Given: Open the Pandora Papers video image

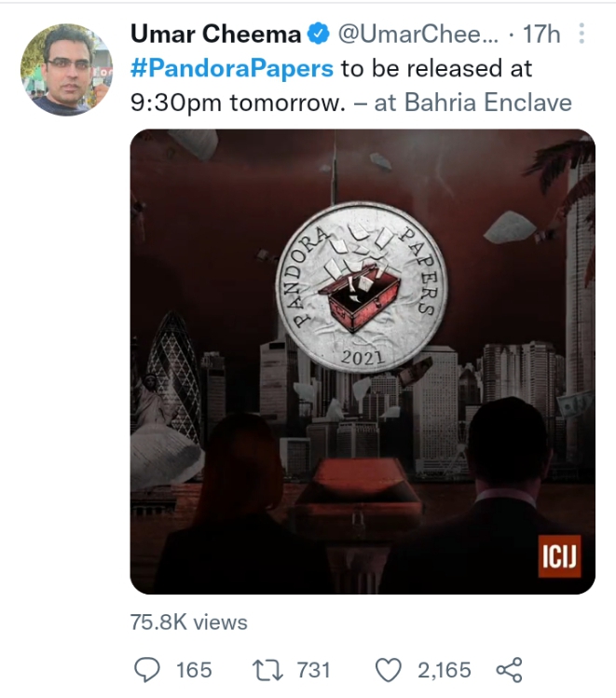Looking at the screenshot, I should [x=363, y=362].
